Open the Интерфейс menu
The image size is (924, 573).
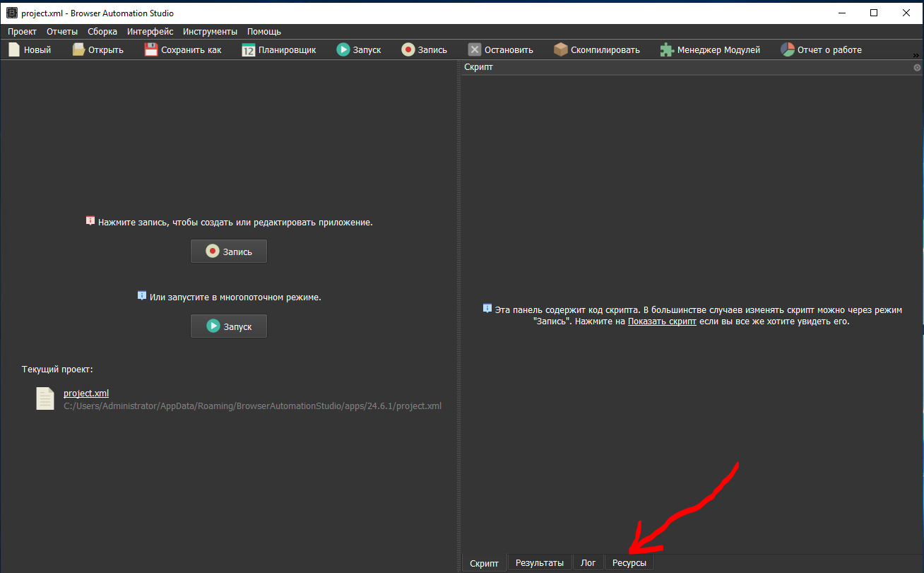coord(150,31)
